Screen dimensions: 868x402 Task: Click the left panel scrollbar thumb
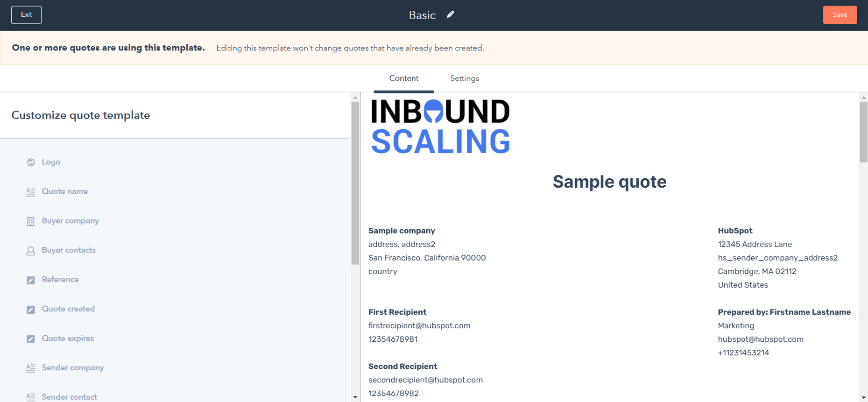[355, 183]
